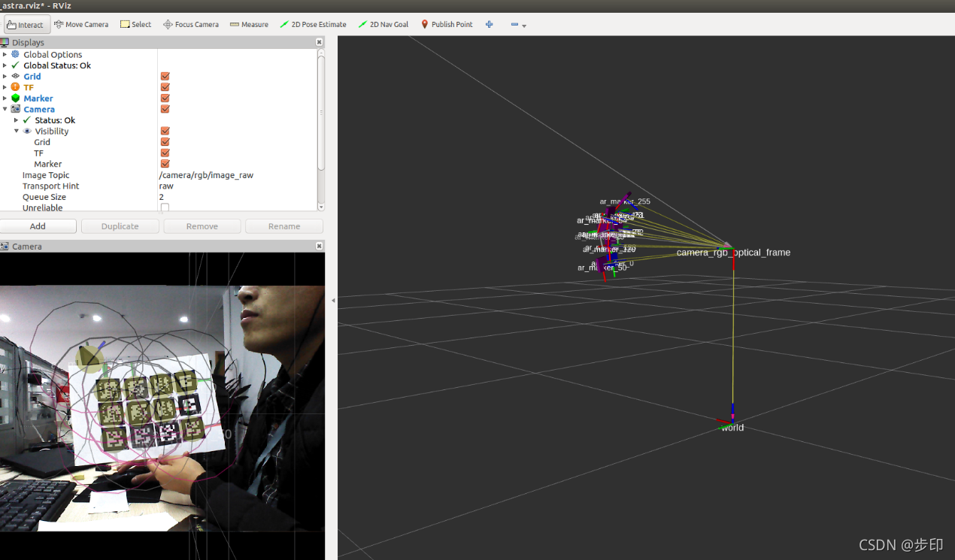Disable the TF display checkbox

(165, 87)
